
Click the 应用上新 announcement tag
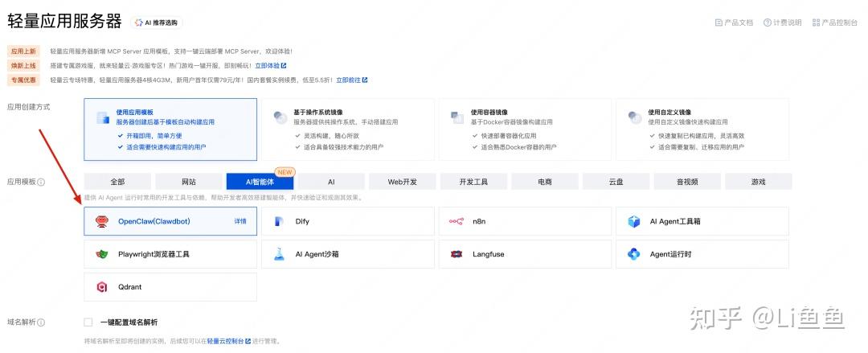pyautogui.click(x=24, y=51)
